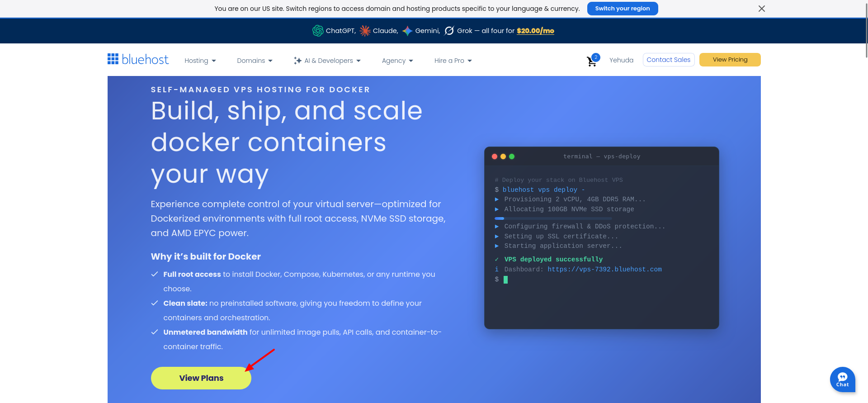Click the ChatGPT logo icon
Viewport: 868px width, 403px height.
click(318, 31)
